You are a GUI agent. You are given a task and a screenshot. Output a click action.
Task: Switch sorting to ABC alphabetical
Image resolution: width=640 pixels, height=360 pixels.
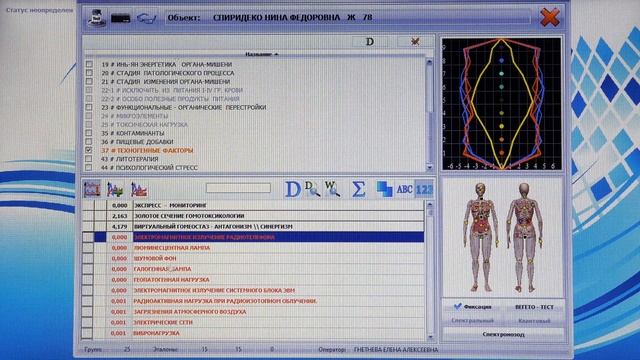pos(404,189)
